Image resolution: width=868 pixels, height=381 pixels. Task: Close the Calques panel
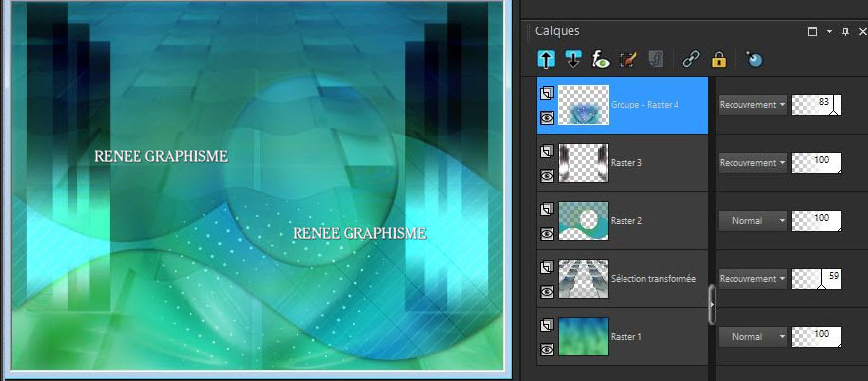pyautogui.click(x=862, y=32)
